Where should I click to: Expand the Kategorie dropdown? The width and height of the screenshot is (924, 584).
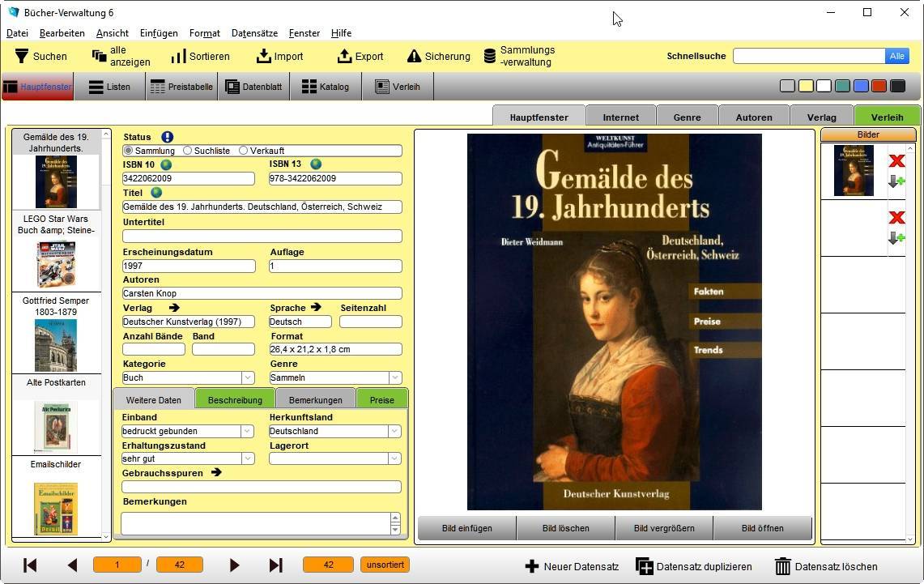click(x=248, y=377)
